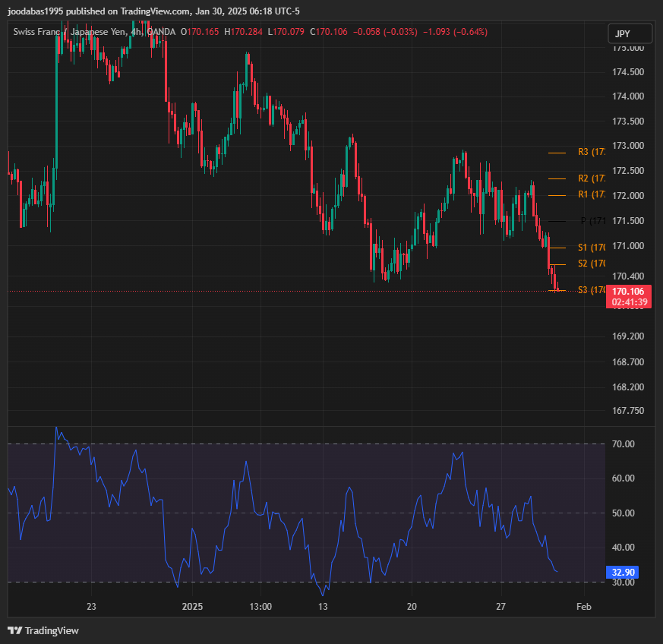Click the 13:00 label on the time axis
The height and width of the screenshot is (644, 663).
click(x=260, y=607)
